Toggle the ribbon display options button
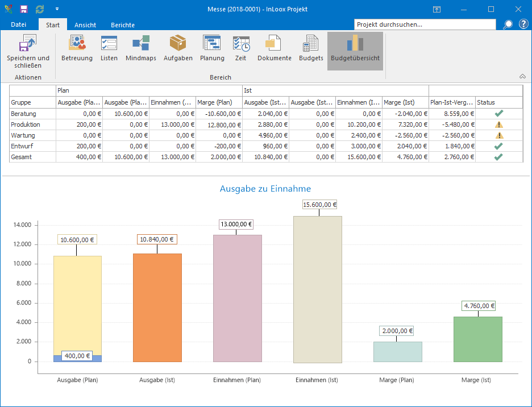The width and height of the screenshot is (532, 407). pyautogui.click(x=437, y=9)
